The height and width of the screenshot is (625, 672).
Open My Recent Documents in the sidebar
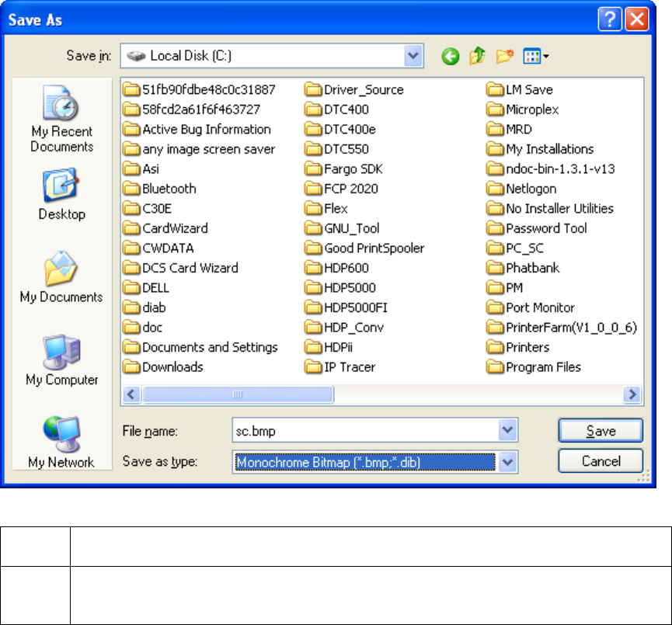click(61, 119)
